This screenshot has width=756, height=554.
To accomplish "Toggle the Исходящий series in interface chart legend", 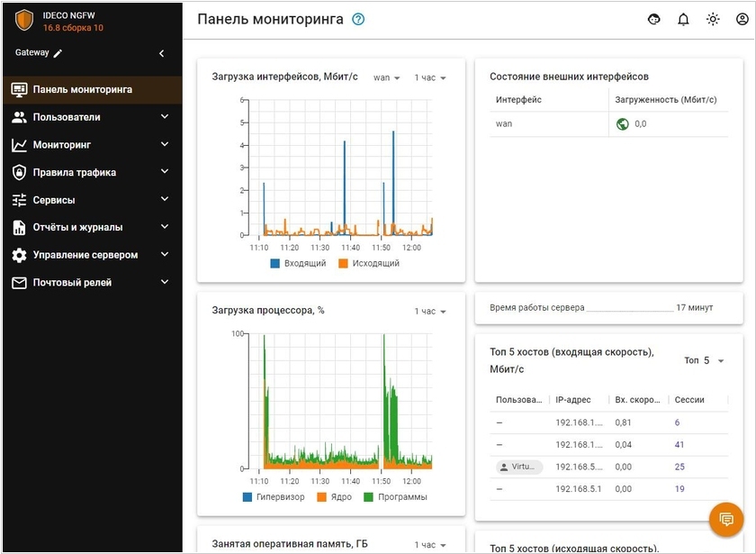I will [369, 263].
